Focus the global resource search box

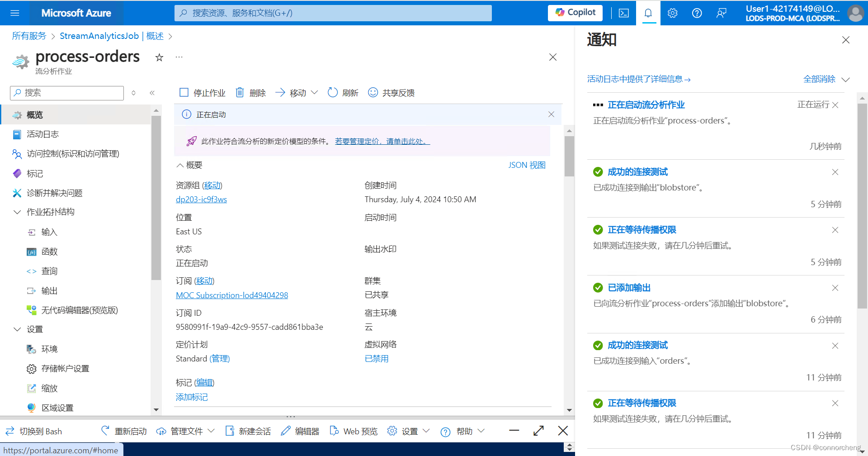(333, 13)
